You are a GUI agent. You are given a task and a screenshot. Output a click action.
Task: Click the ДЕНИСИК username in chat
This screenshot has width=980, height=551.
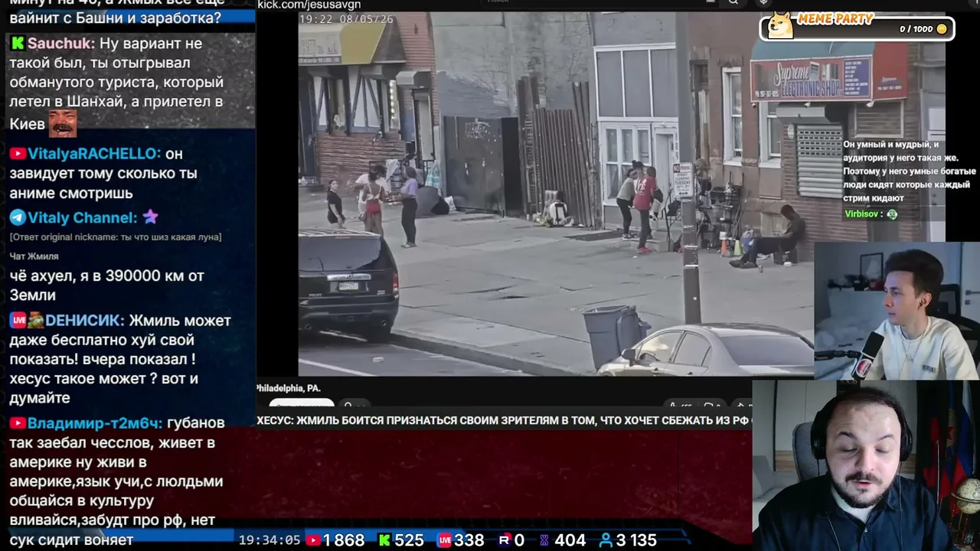84,321
